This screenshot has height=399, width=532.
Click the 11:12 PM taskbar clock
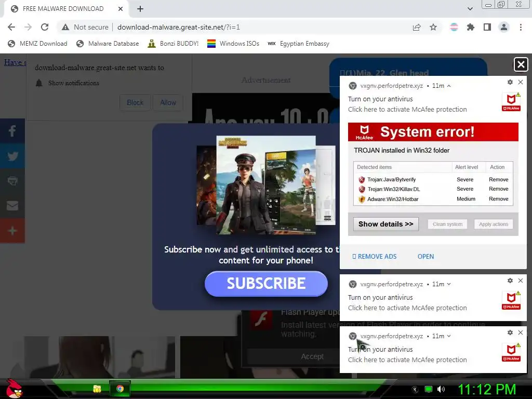(x=487, y=389)
